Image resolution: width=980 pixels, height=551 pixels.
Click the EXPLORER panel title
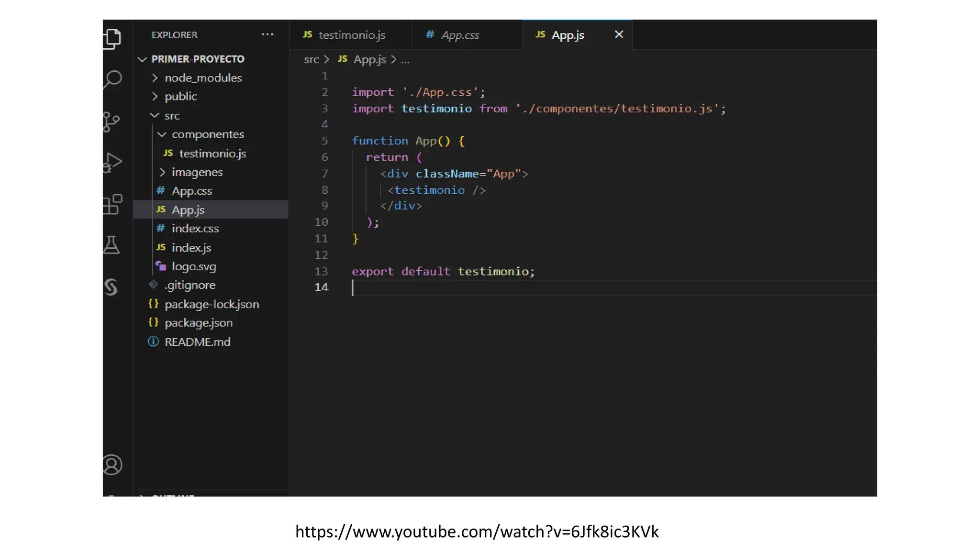174,35
